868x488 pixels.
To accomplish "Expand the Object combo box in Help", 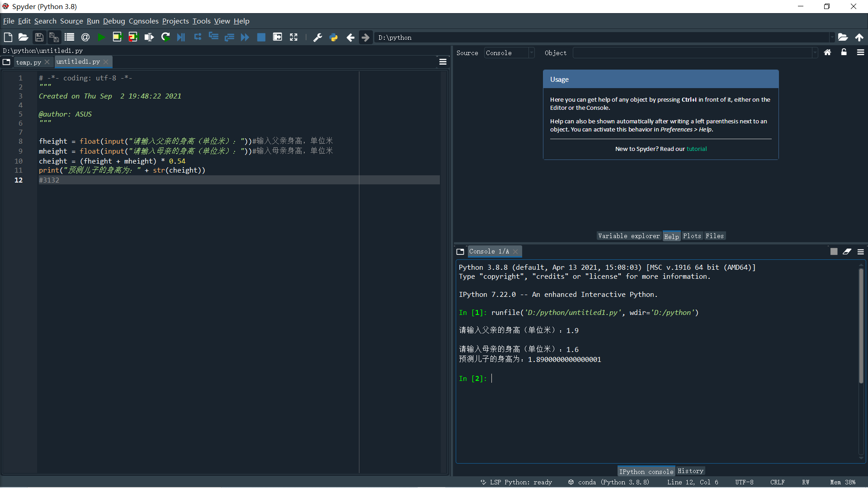I will (815, 53).
